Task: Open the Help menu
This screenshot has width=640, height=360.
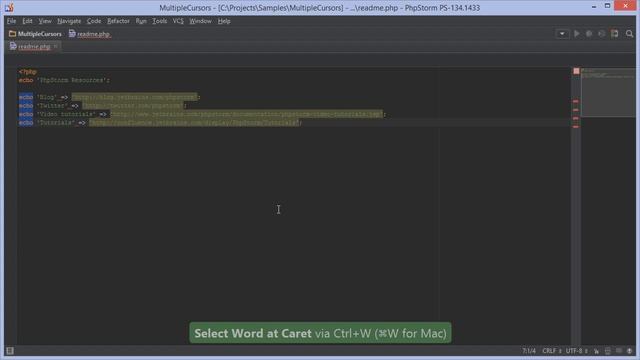Action: coord(224,21)
